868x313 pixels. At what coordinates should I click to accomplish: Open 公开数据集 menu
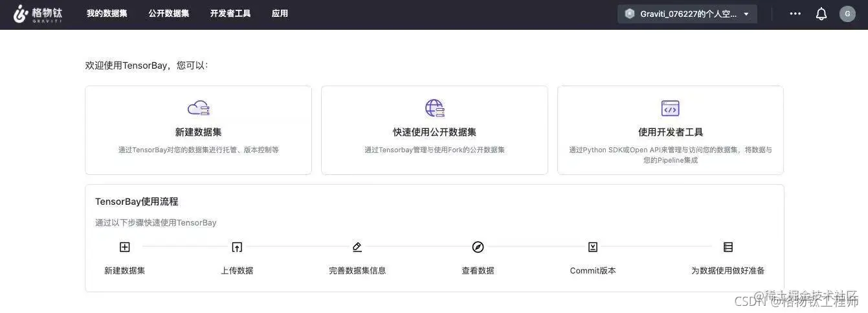[x=168, y=14]
